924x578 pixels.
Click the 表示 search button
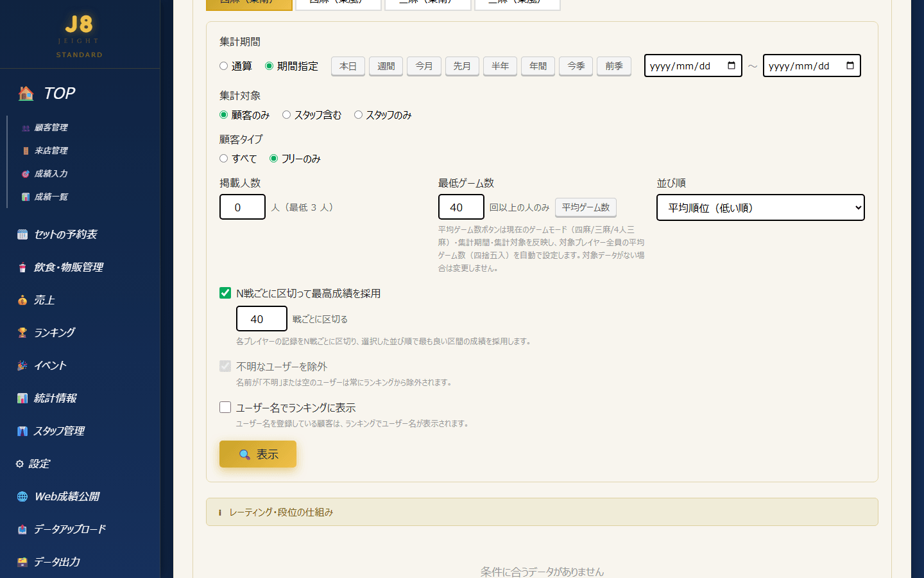pos(258,454)
